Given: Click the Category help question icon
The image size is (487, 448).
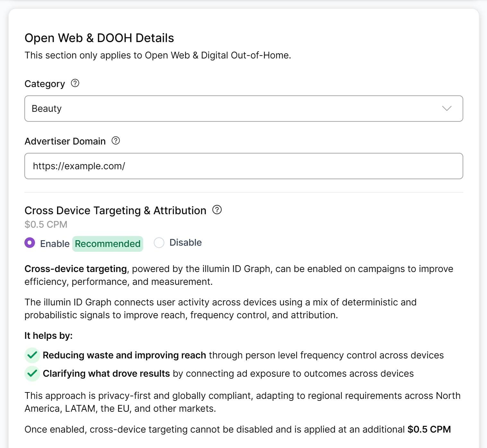Looking at the screenshot, I should 75,83.
